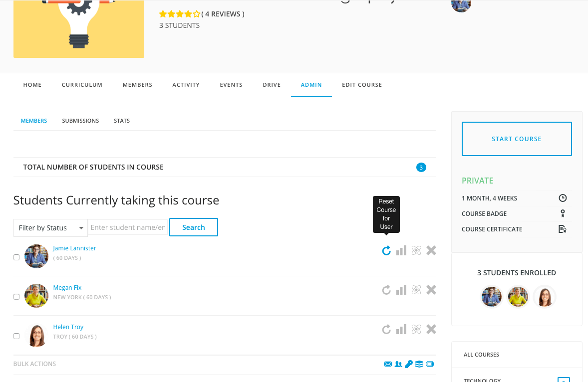Reset course for Helen Troy
588x382 pixels.
(x=386, y=329)
